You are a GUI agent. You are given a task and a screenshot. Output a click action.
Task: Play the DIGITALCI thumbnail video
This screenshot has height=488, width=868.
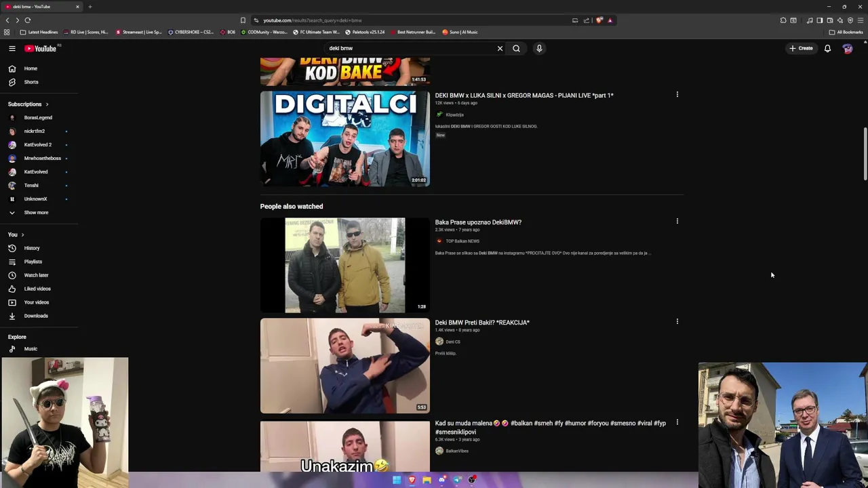click(x=345, y=138)
